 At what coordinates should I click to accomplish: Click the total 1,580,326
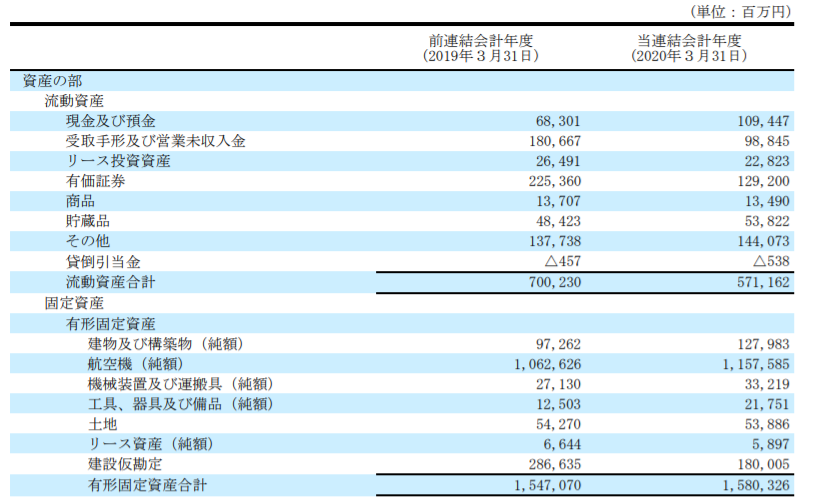[756, 485]
